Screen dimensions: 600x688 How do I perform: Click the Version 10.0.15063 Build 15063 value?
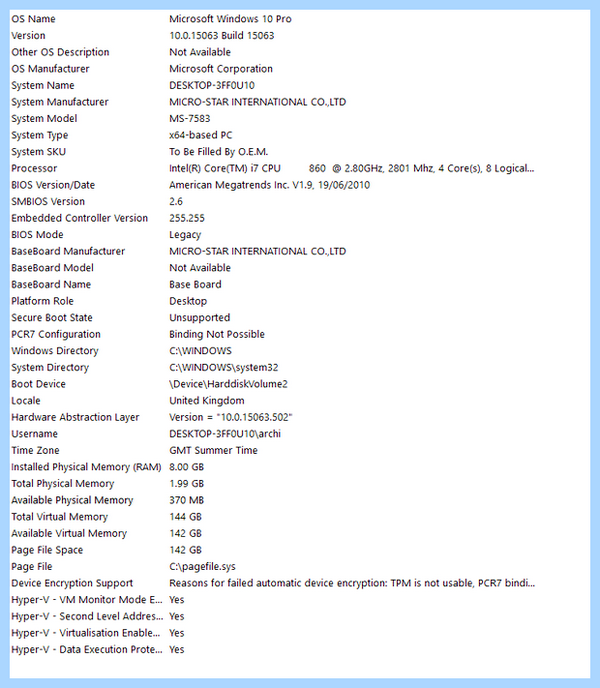[222, 36]
